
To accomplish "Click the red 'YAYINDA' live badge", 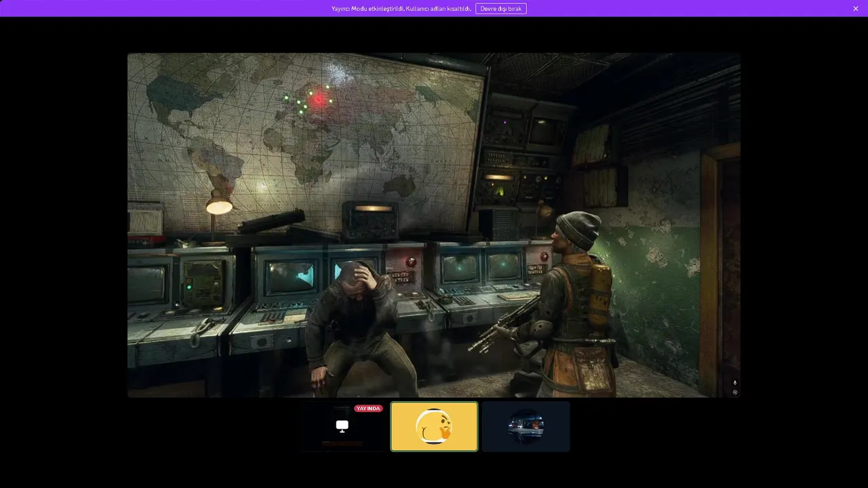I will [x=368, y=409].
